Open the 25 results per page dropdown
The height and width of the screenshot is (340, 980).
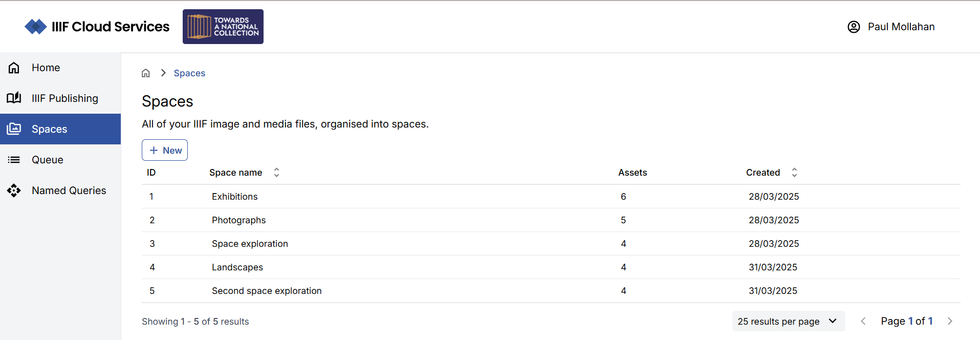click(x=788, y=321)
